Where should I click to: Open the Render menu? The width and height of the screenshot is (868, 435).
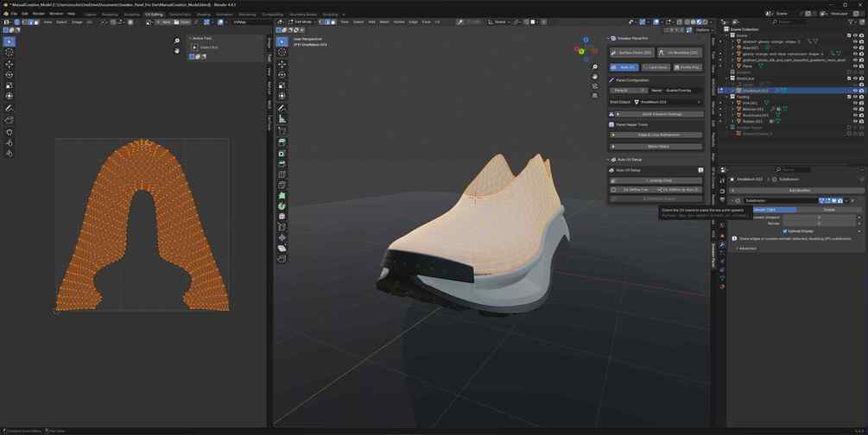pos(39,14)
